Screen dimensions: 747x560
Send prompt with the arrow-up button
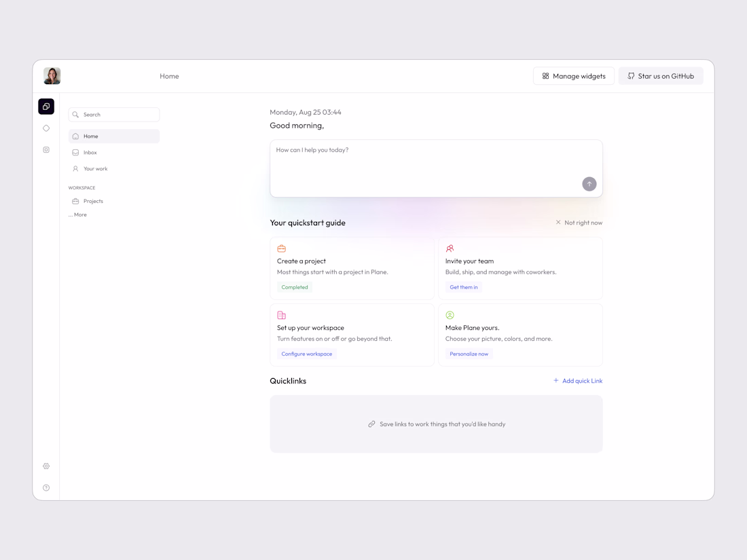(589, 184)
